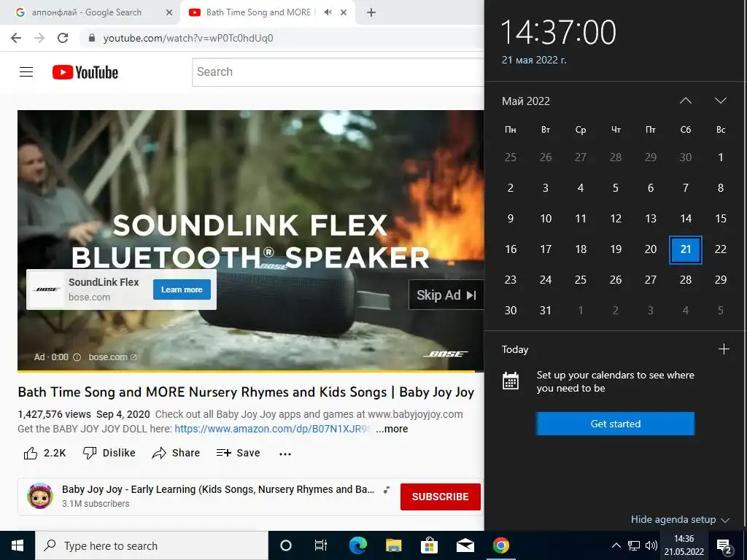Open Cortana from the taskbar
This screenshot has width=747, height=560.
point(286,545)
